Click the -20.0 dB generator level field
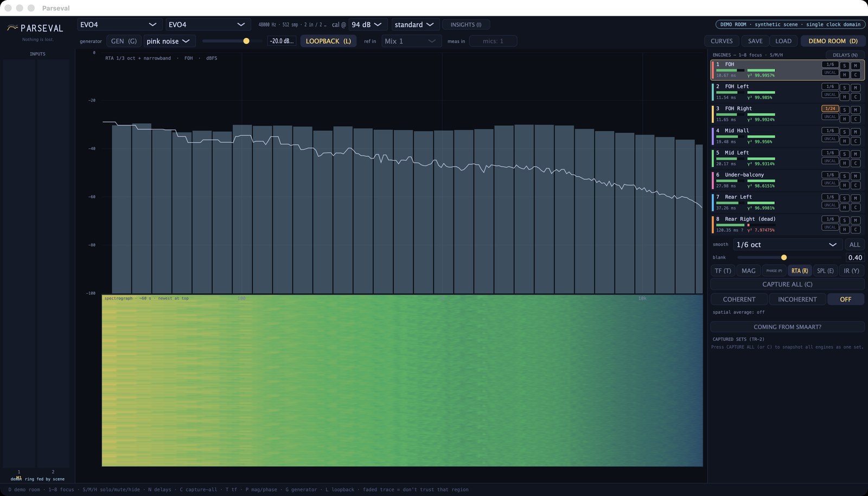 pos(282,41)
